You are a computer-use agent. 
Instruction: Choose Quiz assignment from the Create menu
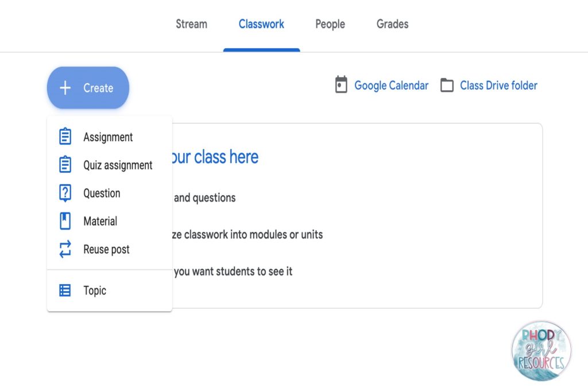[118, 165]
